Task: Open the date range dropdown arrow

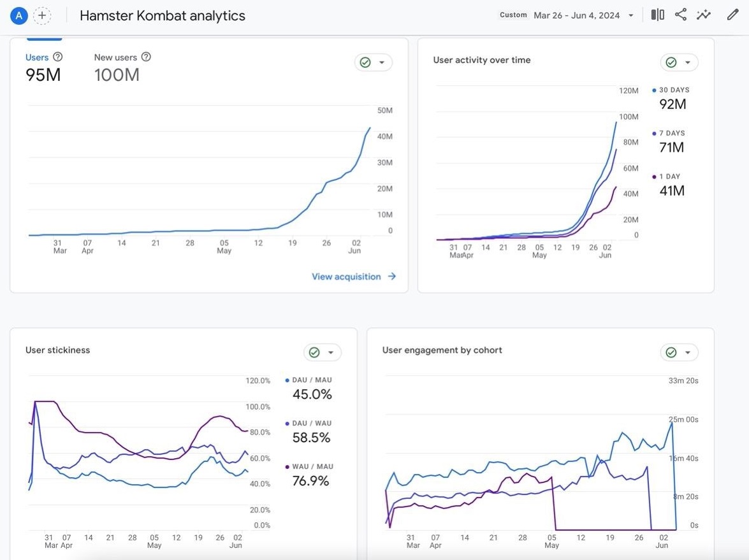Action: coord(631,16)
